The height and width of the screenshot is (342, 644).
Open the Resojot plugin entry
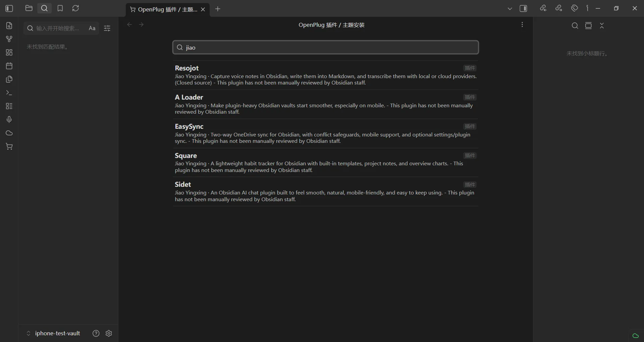pyautogui.click(x=325, y=75)
